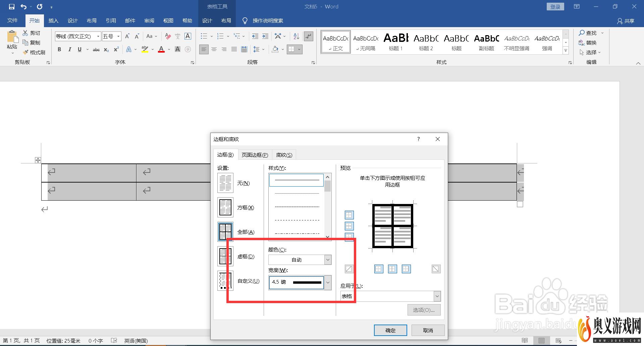Image resolution: width=644 pixels, height=346 pixels.
Task: Click 取消 button in dialog
Action: [x=428, y=330]
